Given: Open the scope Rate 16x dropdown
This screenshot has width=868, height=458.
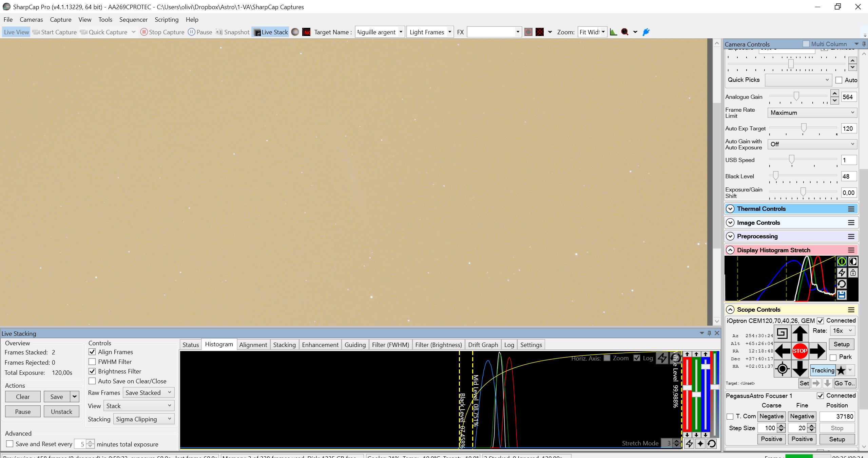Looking at the screenshot, I should (842, 330).
